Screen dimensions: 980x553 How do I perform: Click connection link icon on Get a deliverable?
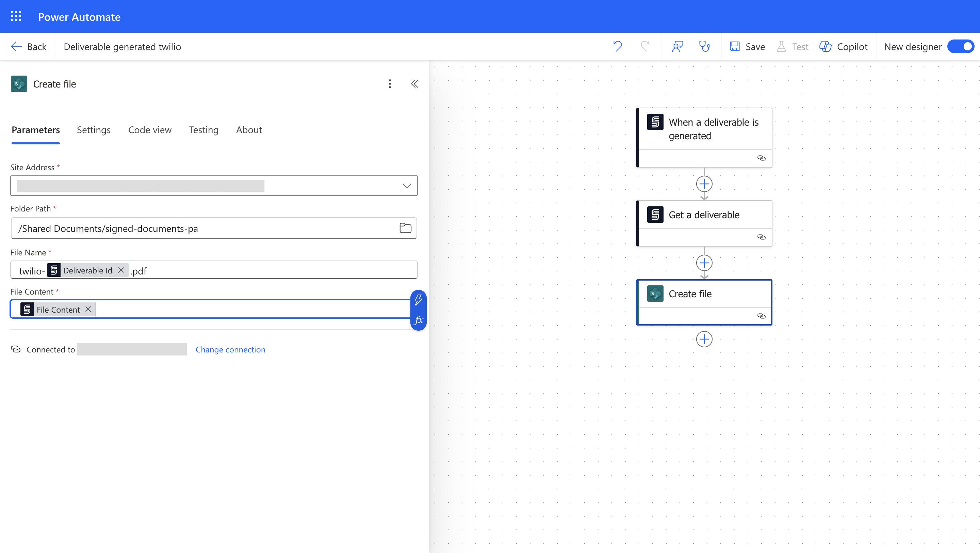coord(761,237)
